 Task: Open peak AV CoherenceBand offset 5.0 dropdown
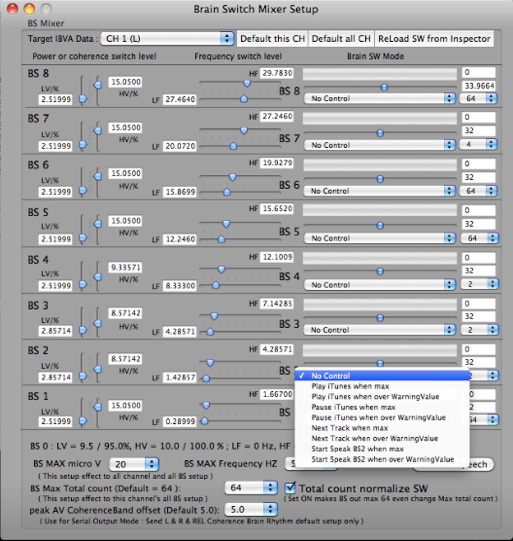click(x=251, y=509)
